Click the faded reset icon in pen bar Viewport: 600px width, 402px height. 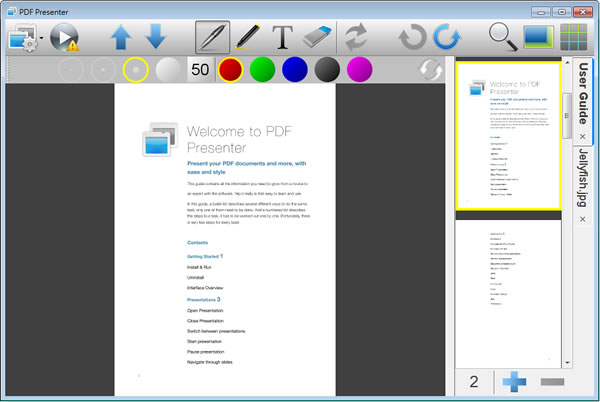pos(430,70)
